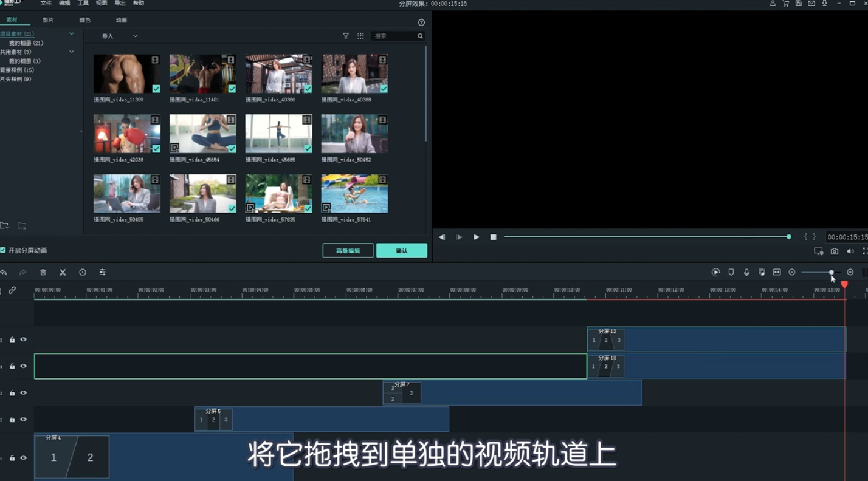The image size is (868, 481).
Task: Switch to the 影片 tab
Action: point(48,20)
